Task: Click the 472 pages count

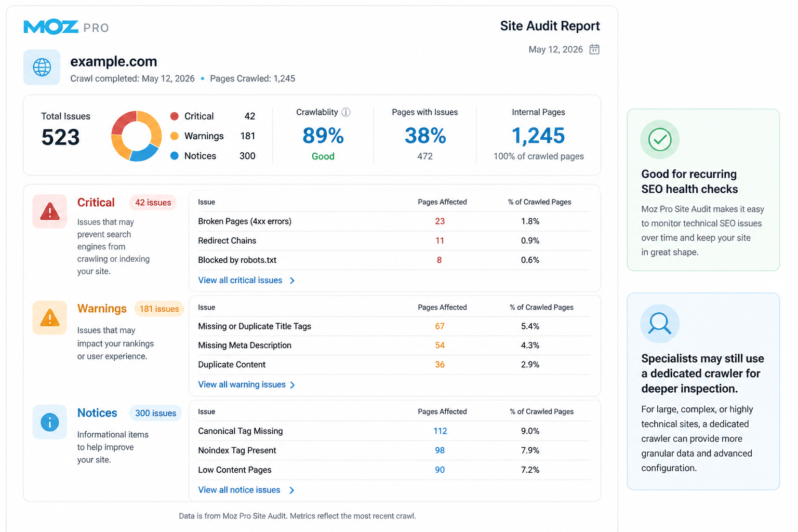Action: [x=425, y=156]
